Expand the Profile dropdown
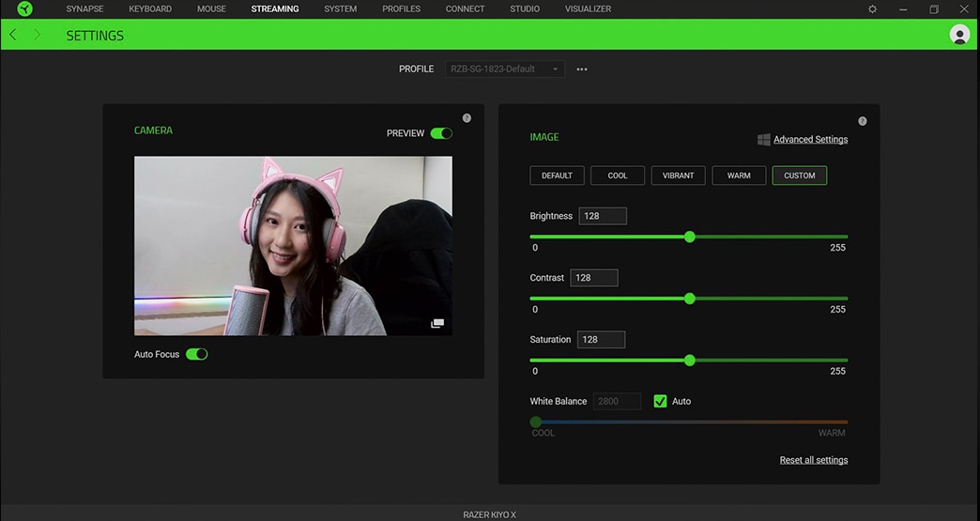The image size is (980, 521). click(x=505, y=69)
